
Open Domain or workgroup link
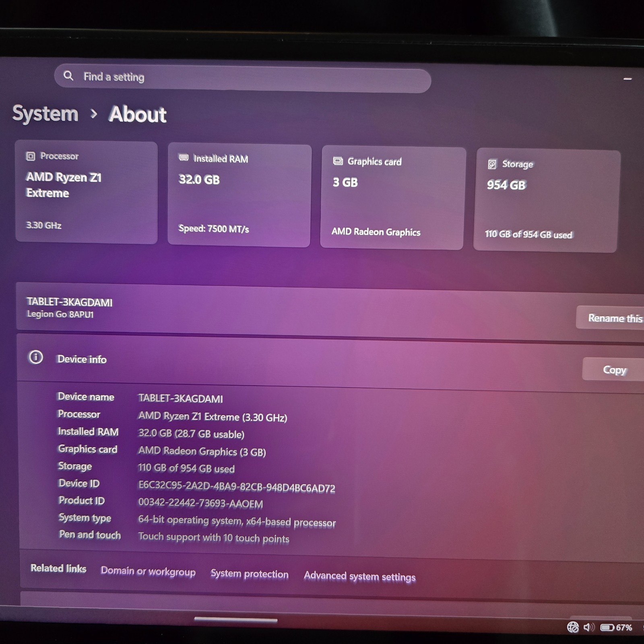[148, 571]
